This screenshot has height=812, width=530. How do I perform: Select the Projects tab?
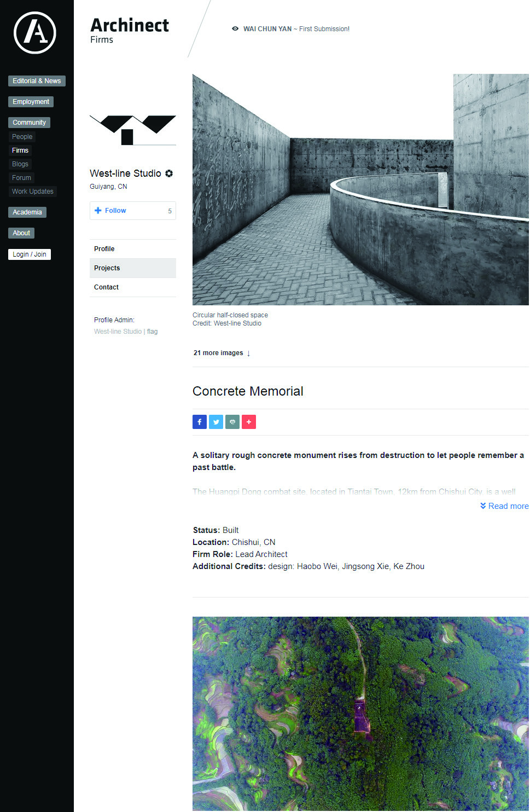point(133,268)
